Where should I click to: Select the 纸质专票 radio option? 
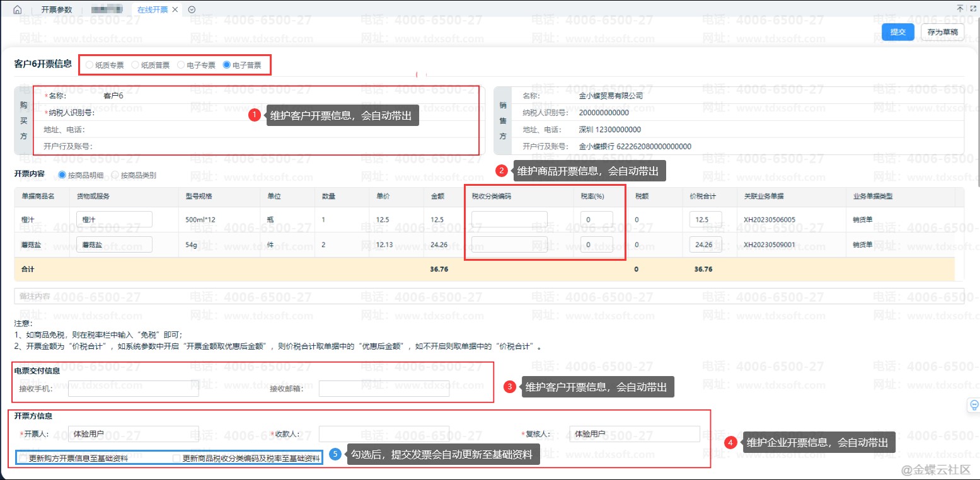89,65
